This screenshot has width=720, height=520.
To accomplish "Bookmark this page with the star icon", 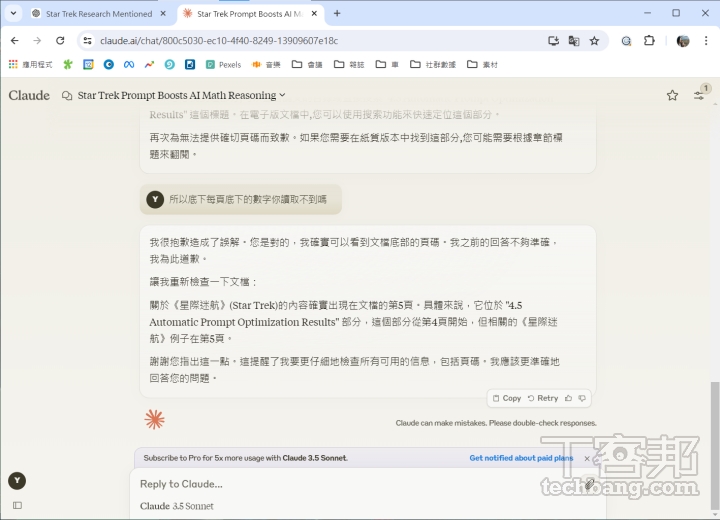I will [595, 41].
